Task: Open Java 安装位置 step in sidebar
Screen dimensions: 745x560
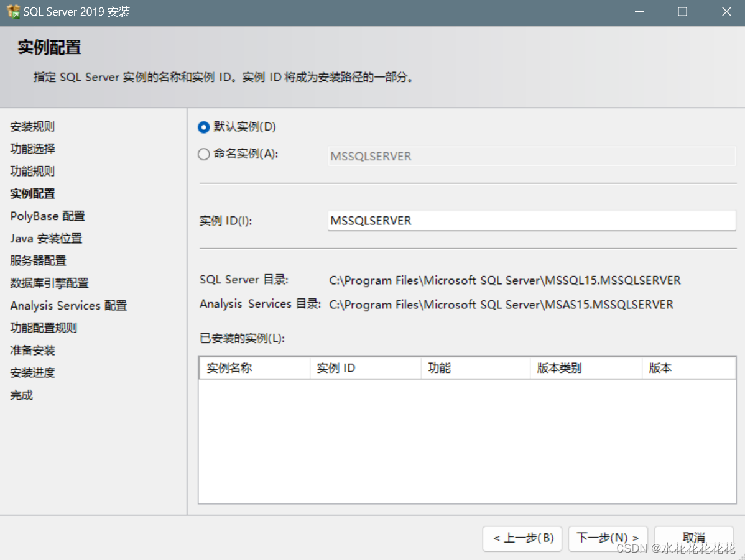Action: pos(46,239)
